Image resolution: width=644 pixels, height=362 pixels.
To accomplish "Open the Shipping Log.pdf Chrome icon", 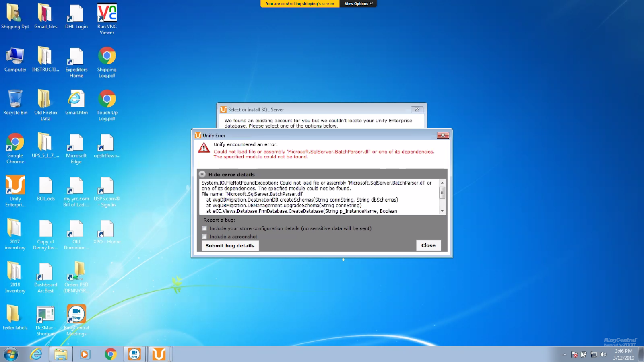I will point(107,62).
